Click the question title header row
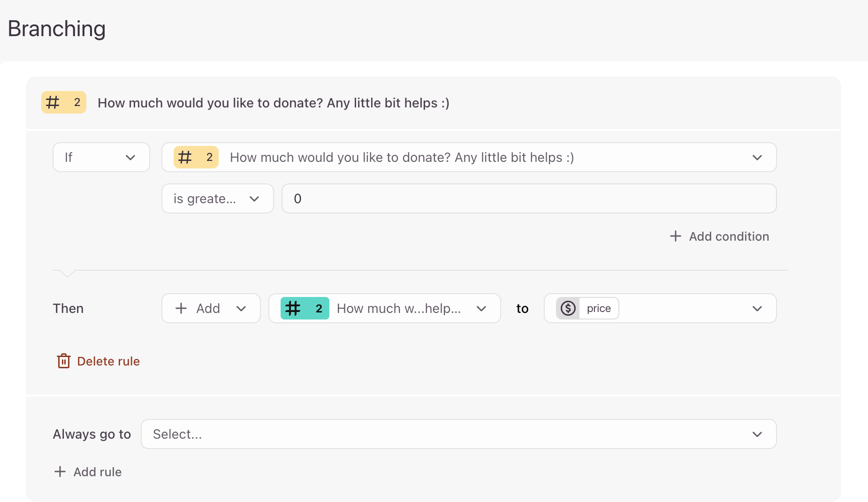This screenshot has height=502, width=868. tap(273, 103)
